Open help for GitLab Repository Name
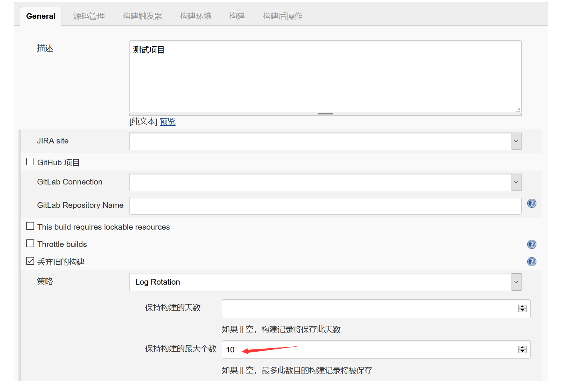588x381 pixels. pyautogui.click(x=531, y=203)
